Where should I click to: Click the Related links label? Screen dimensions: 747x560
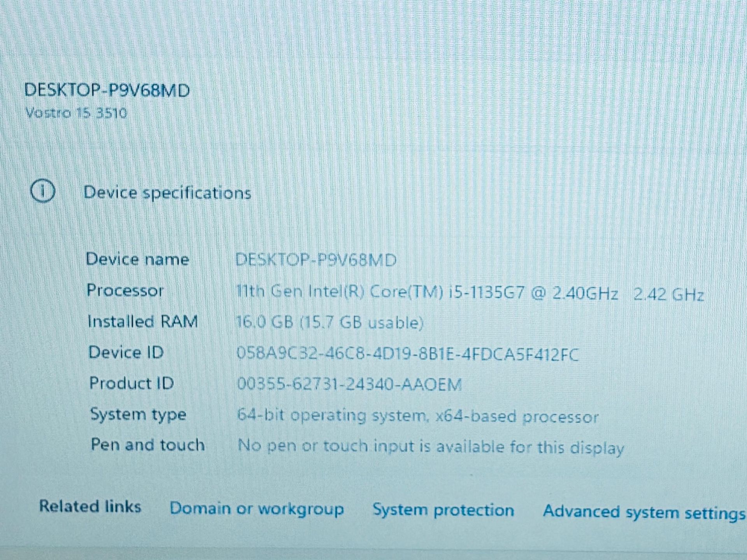click(90, 506)
